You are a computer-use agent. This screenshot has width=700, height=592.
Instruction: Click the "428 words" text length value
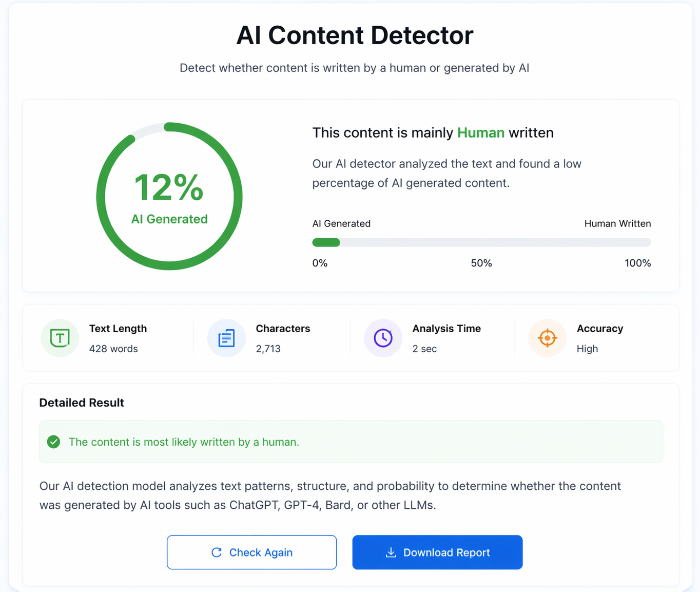coord(113,349)
